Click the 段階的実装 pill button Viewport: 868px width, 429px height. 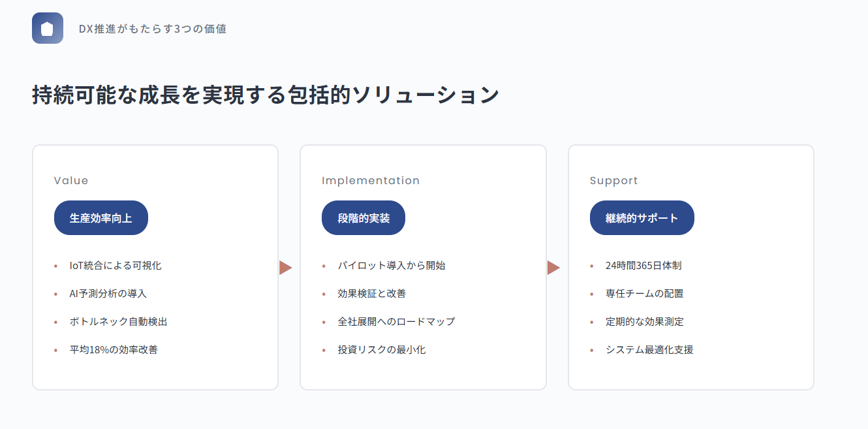pyautogui.click(x=364, y=218)
